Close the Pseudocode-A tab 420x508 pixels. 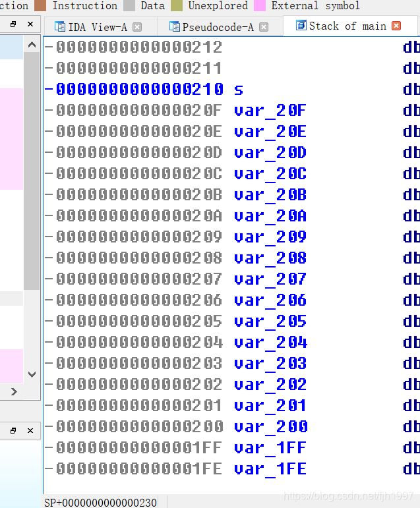pyautogui.click(x=264, y=27)
